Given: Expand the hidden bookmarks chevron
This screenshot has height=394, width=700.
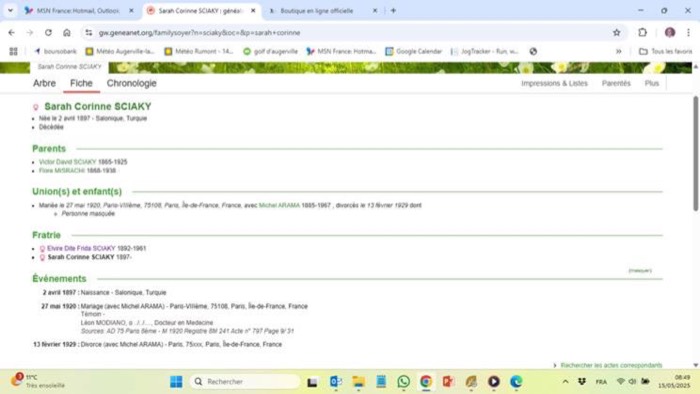Looking at the screenshot, I should click(x=618, y=51).
